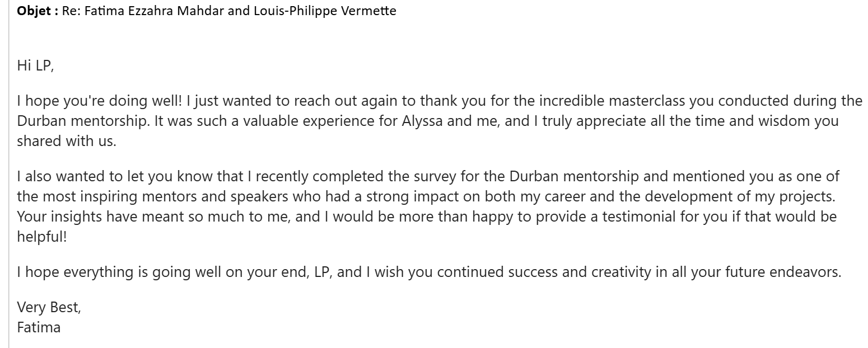868x348 pixels.
Task: Click "Louis-Philippe Vermette" in the subject
Action: (x=316, y=11)
